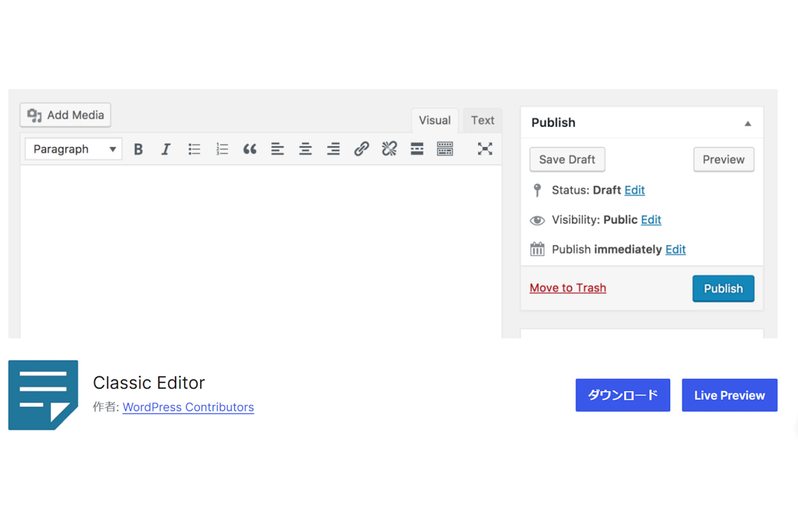The image size is (798, 532).
Task: Click inside the empty editor content area
Action: coord(261,249)
